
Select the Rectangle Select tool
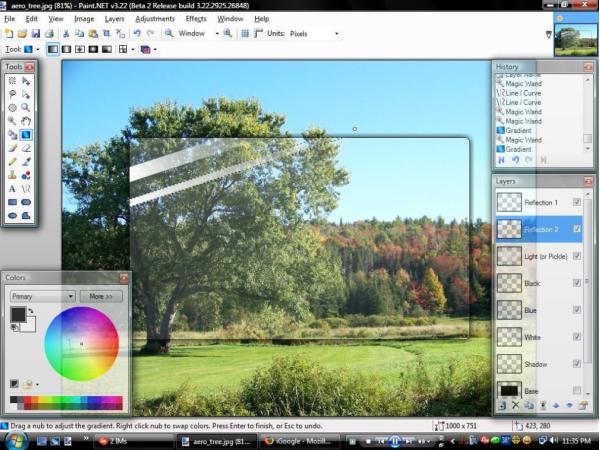12,80
